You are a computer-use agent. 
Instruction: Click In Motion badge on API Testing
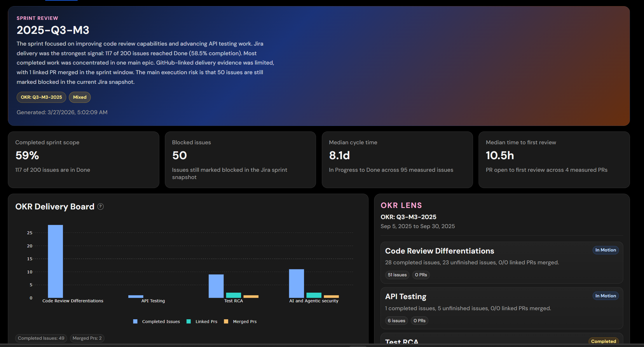click(605, 296)
